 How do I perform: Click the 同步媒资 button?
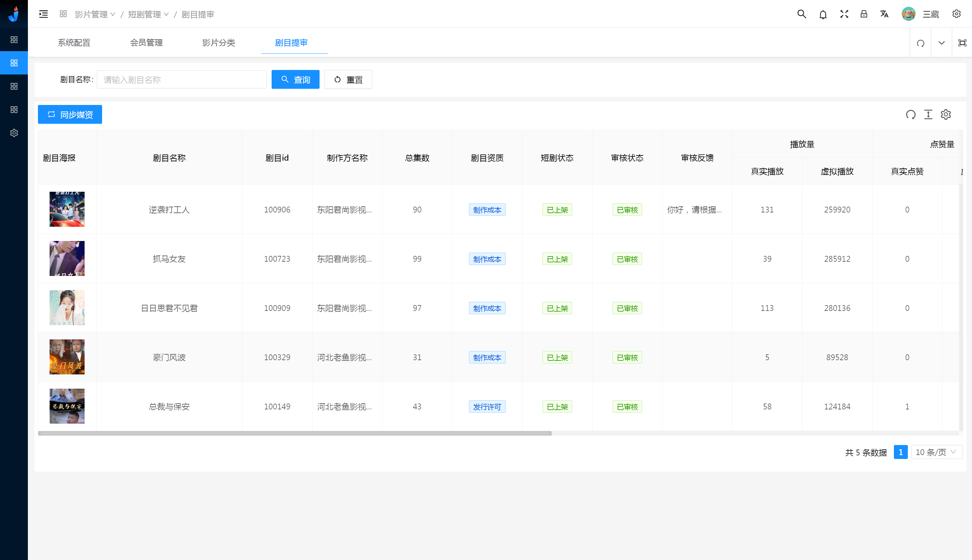pyautogui.click(x=70, y=115)
